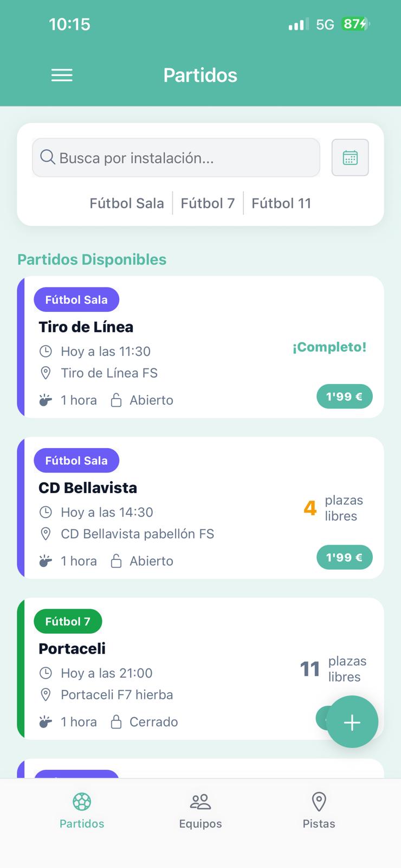Tap the search magnifier icon
Image resolution: width=401 pixels, height=868 pixels.
pos(48,157)
